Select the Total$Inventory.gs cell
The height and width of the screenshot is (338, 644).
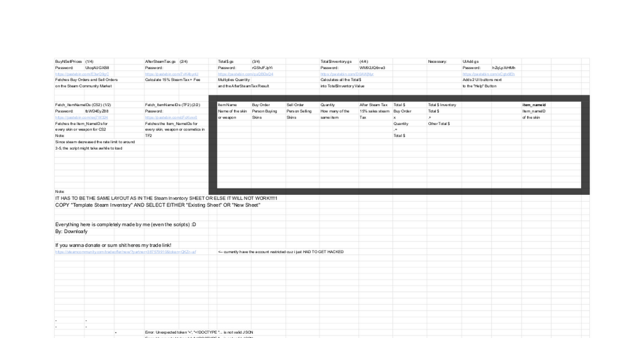336,62
